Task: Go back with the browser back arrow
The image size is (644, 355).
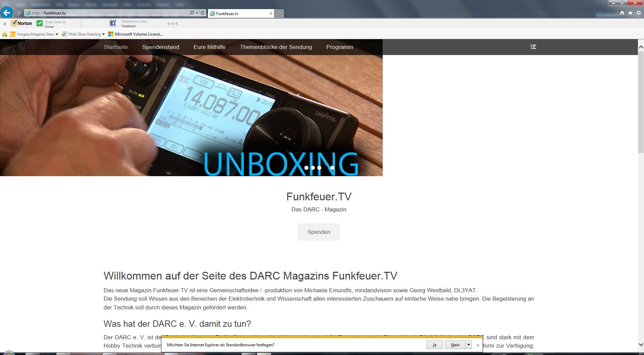Action: coord(6,13)
